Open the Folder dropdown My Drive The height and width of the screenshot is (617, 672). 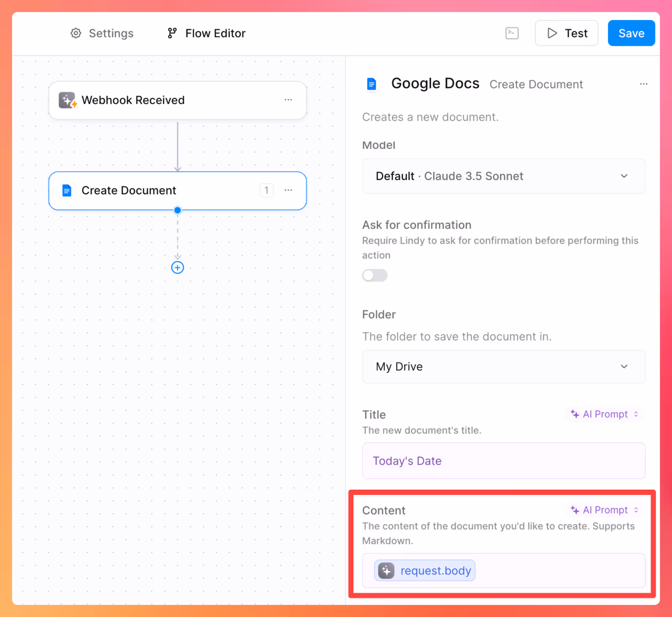504,367
